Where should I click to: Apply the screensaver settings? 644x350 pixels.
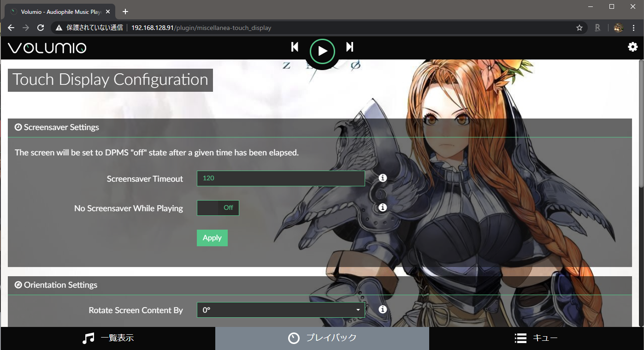pyautogui.click(x=212, y=238)
